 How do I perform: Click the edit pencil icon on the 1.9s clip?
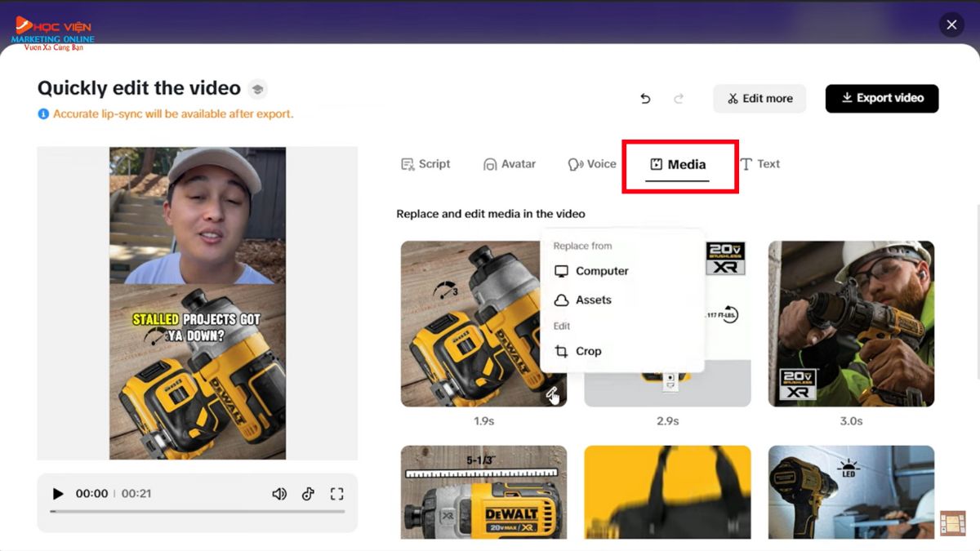[552, 395]
